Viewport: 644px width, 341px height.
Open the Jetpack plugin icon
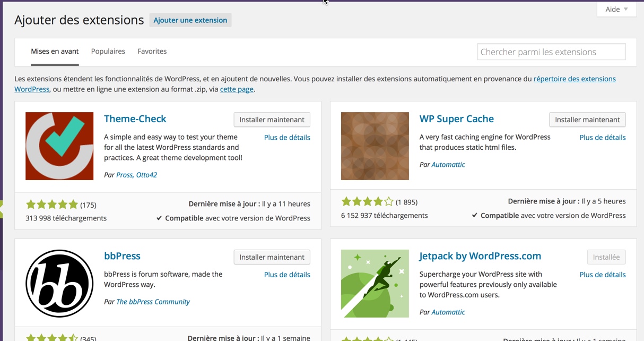(x=375, y=284)
